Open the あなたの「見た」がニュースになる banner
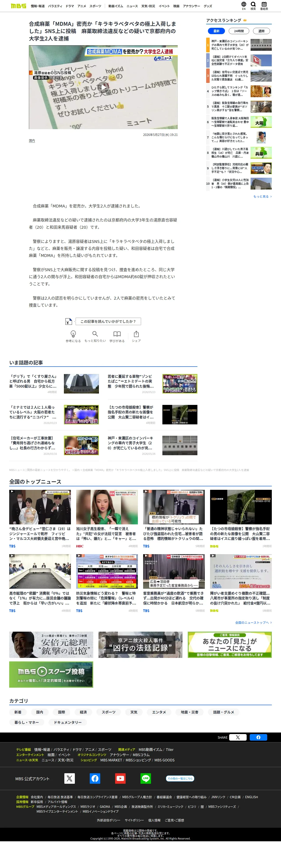Screen dimensions: 281x868 coord(230,645)
